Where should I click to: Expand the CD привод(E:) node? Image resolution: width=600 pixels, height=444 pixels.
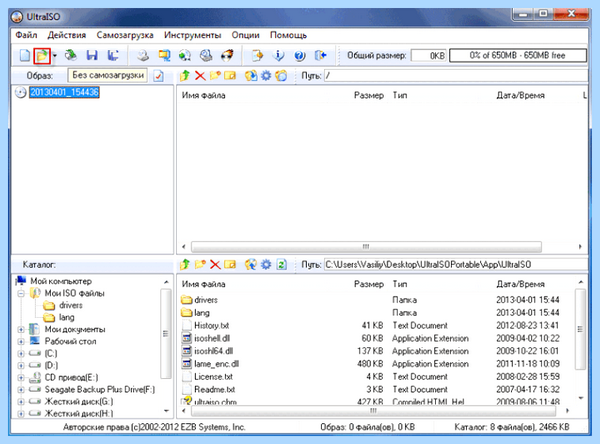[21, 378]
